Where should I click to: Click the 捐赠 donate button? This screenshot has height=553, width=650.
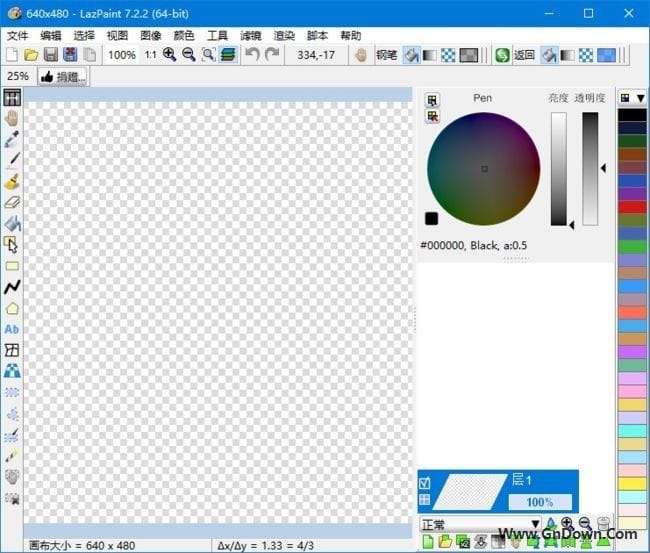pos(63,77)
